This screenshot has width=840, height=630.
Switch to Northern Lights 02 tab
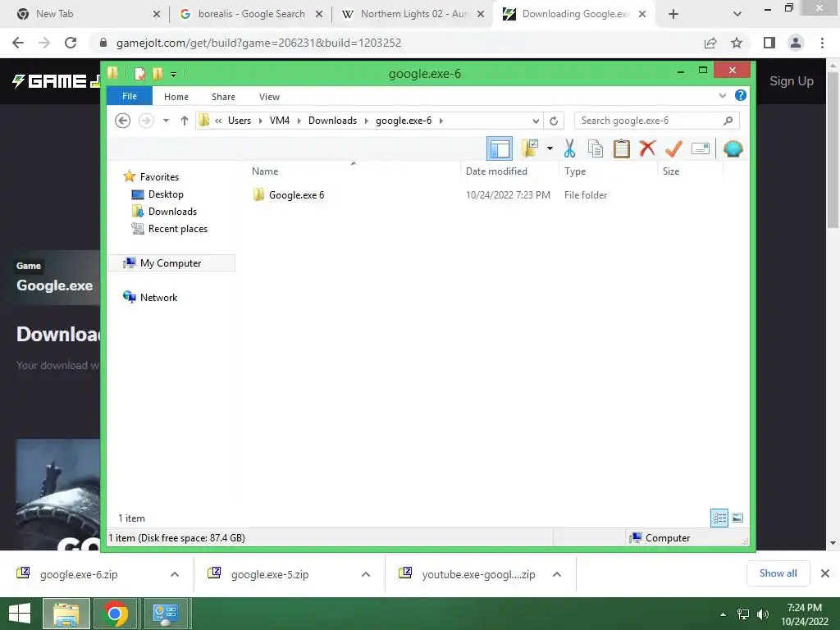click(x=414, y=14)
